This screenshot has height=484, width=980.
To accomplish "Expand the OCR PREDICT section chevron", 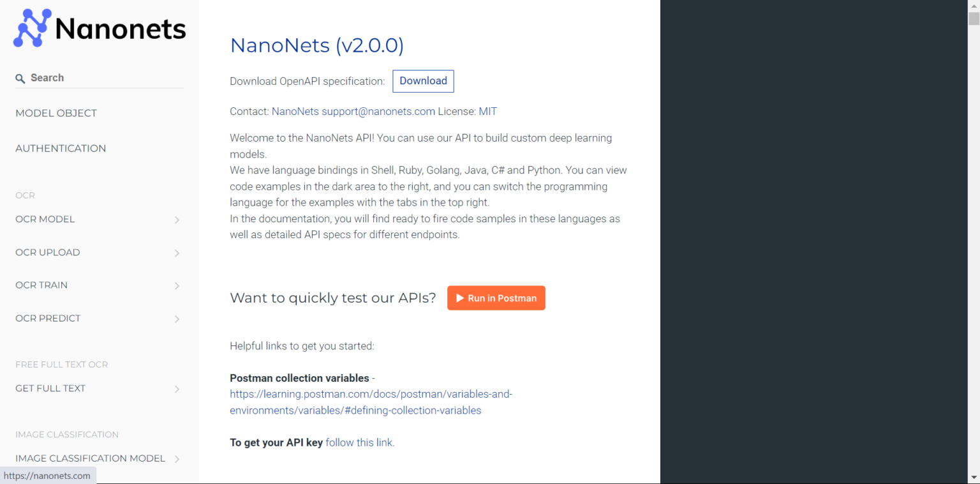I will coord(177,319).
